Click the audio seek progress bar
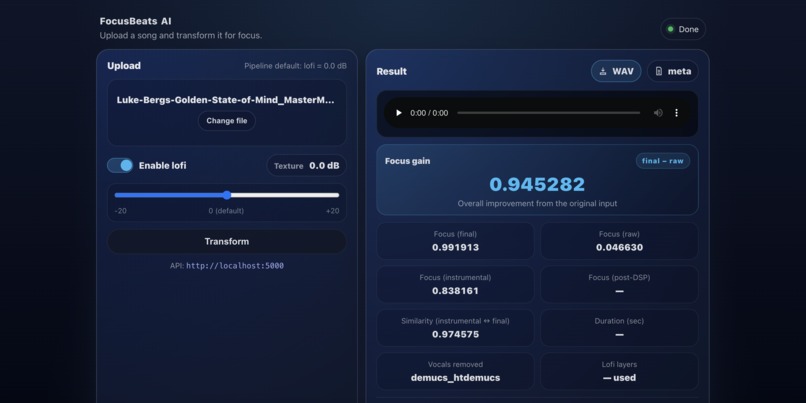 coord(548,113)
